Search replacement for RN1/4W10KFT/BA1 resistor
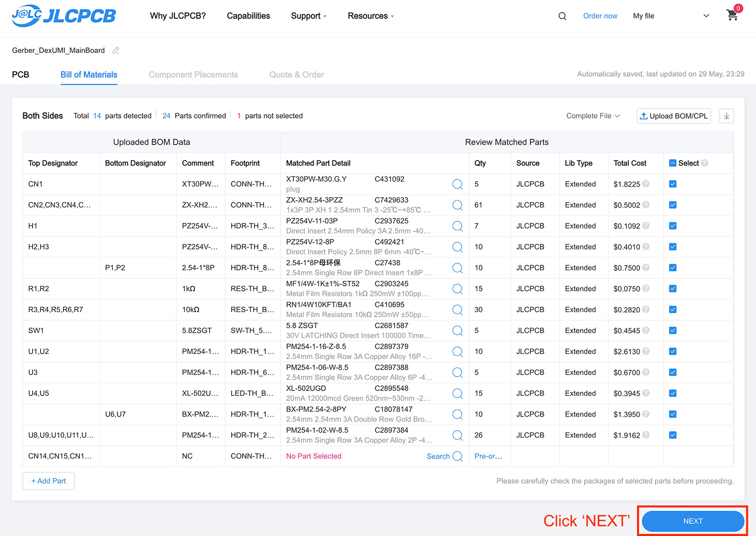The width and height of the screenshot is (756, 536). (458, 310)
